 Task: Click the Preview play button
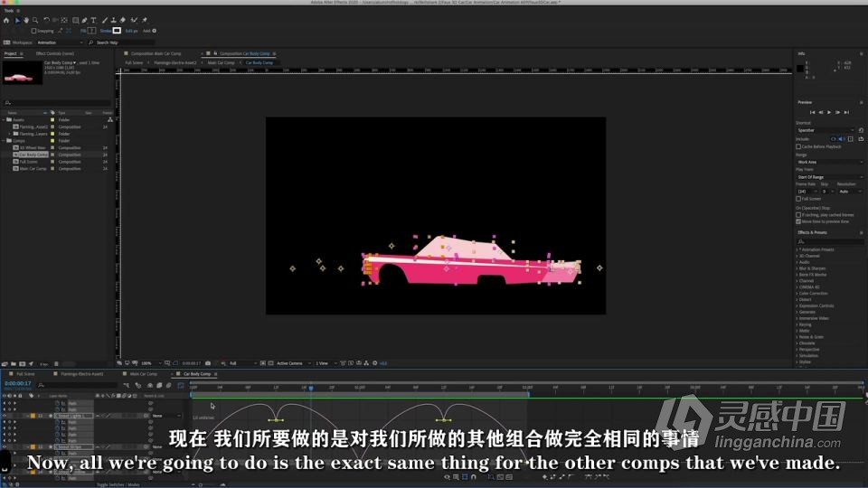829,112
